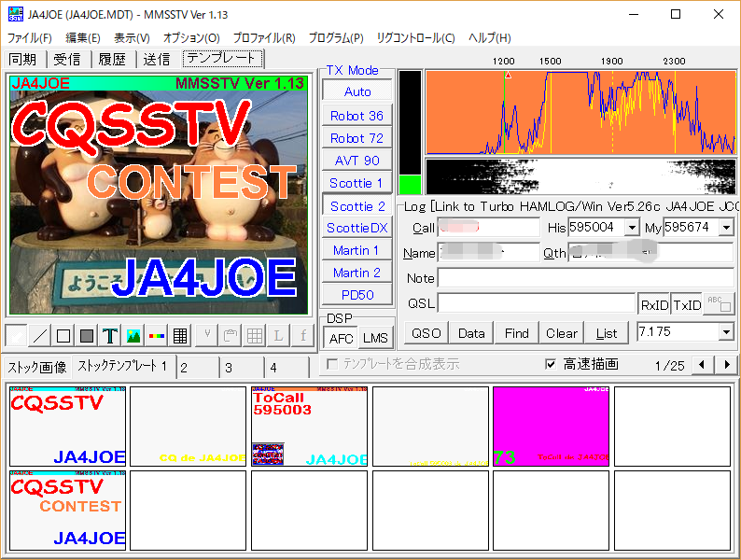Select the magenta 73 template thumbnail
The width and height of the screenshot is (741, 560).
tap(551, 427)
